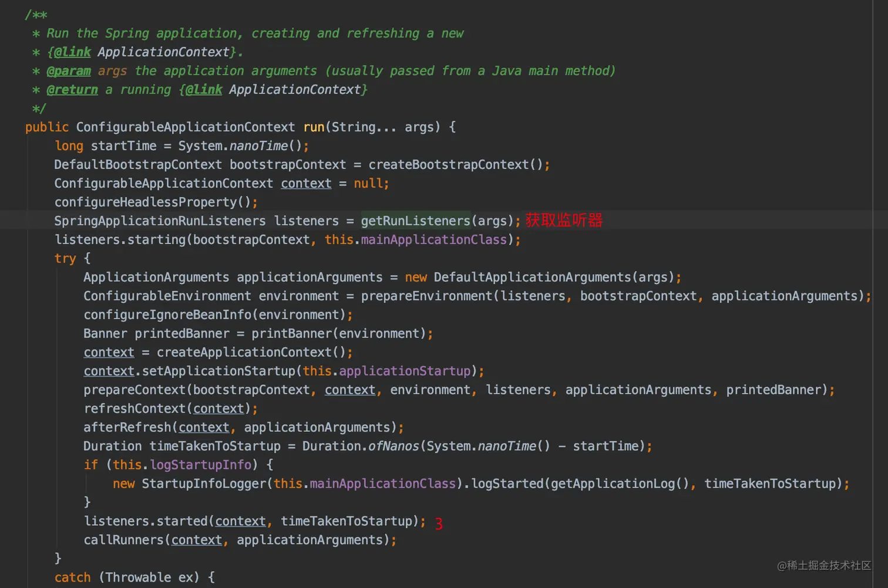Click underlined "context" in the null assignment

click(x=306, y=184)
